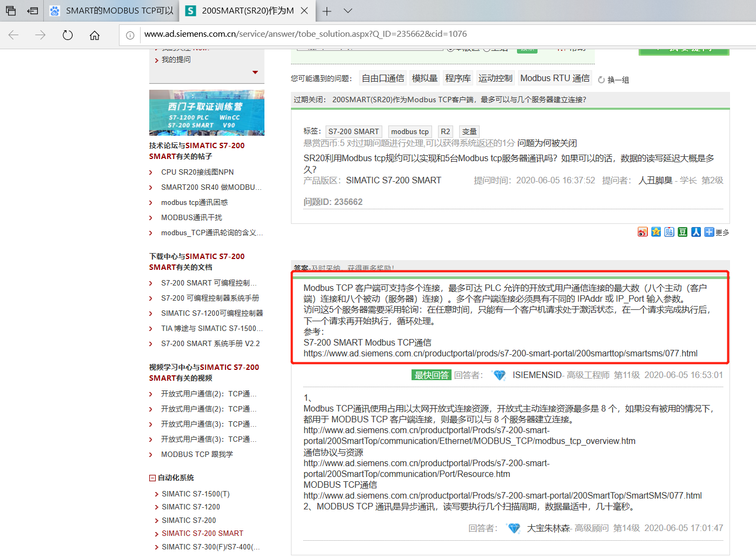Image resolution: width=756 pixels, height=557 pixels.
Task: Click the 最快回答 green badge
Action: [x=432, y=375]
